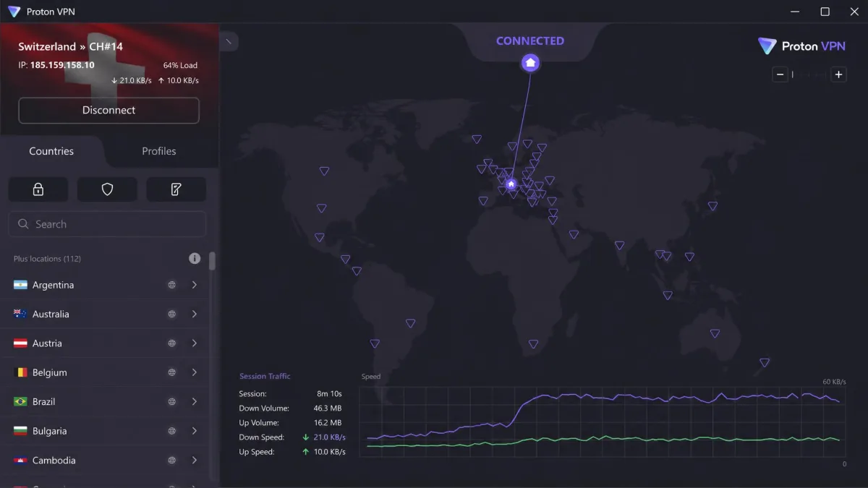Minimize the Proton VPN window
Viewport: 868px width, 488px height.
point(796,12)
